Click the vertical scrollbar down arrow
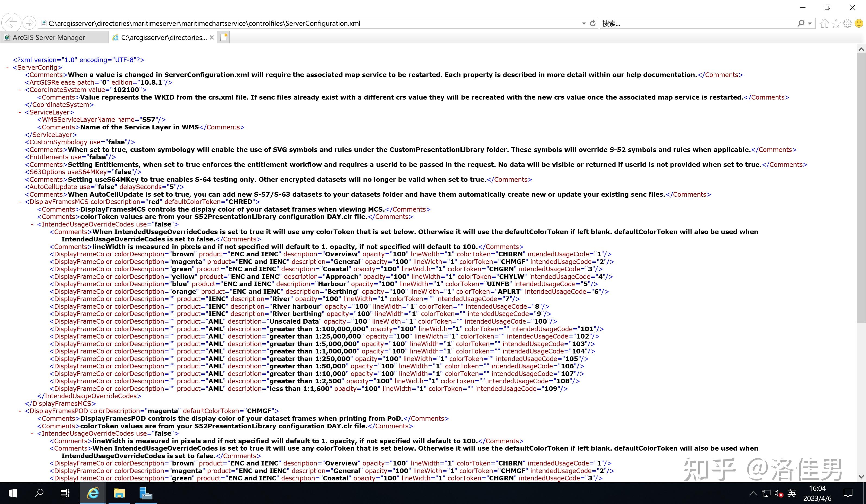 (x=861, y=476)
